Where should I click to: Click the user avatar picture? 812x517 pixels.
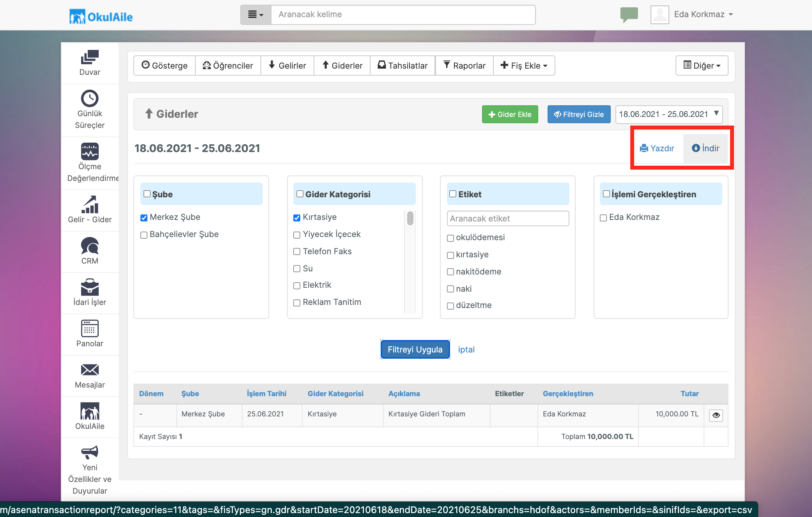tap(660, 15)
